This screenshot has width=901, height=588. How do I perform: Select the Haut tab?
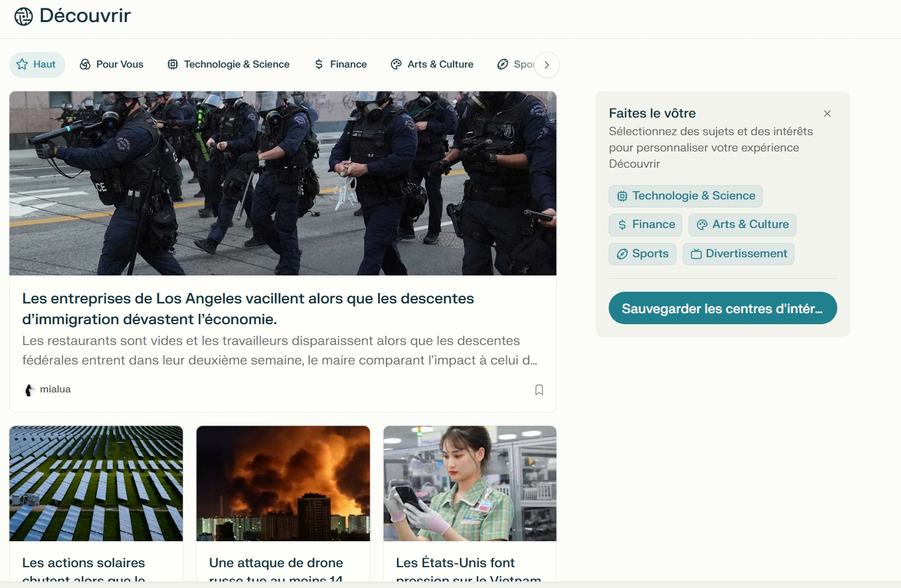point(37,64)
